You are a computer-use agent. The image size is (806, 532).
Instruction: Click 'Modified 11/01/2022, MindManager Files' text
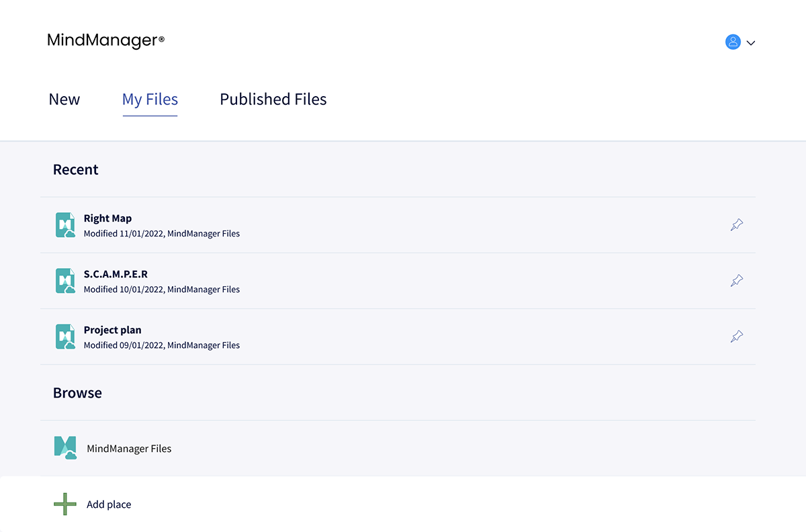(162, 234)
